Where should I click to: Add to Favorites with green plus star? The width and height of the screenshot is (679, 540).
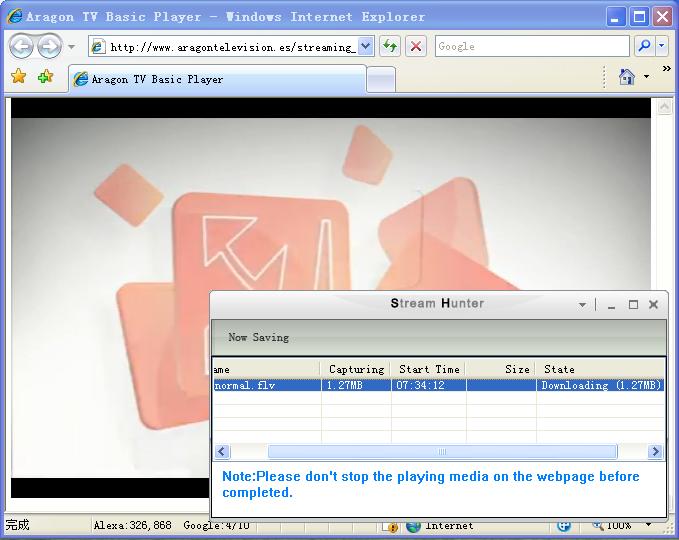tap(45, 77)
